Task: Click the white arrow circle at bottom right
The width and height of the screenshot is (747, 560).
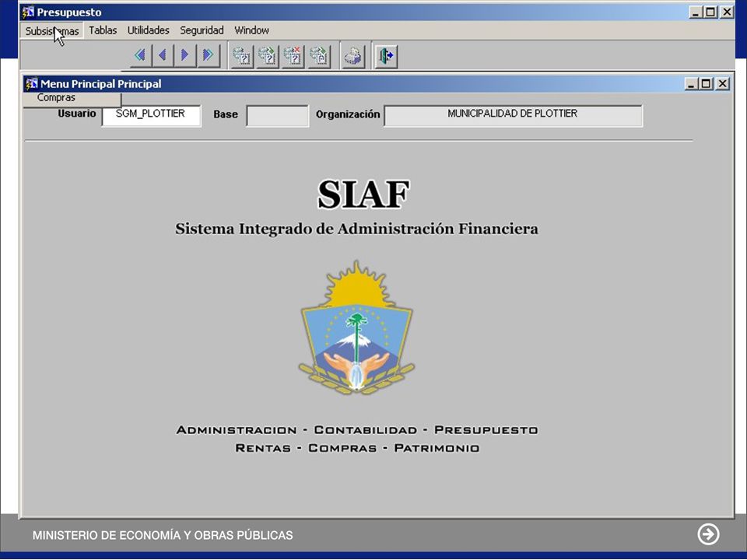Action: coord(708,534)
